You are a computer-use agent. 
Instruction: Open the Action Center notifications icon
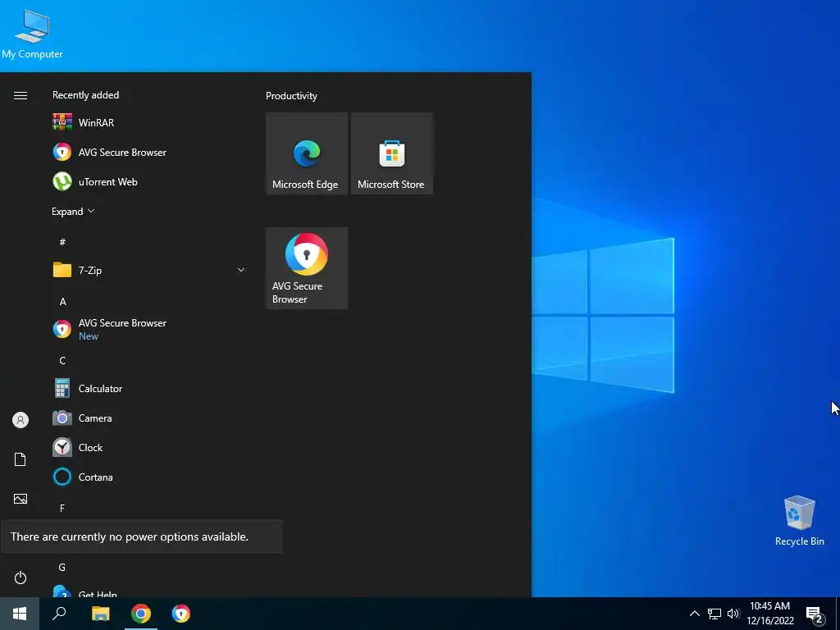815,614
